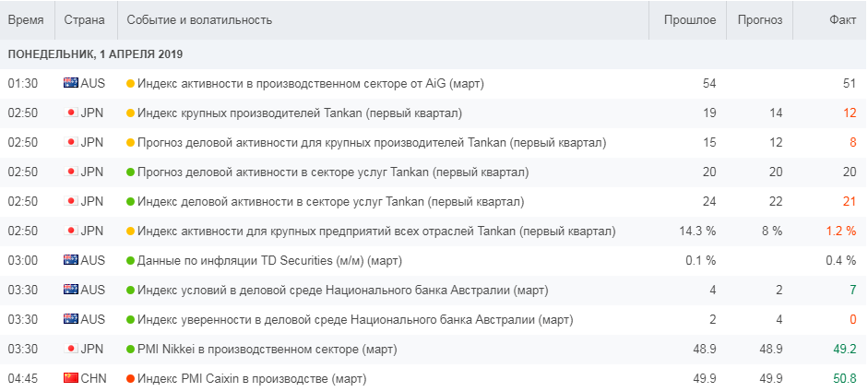Click yellow volatility dot beside AiG index
Image resolution: width=868 pixels, height=392 pixels.
(131, 84)
